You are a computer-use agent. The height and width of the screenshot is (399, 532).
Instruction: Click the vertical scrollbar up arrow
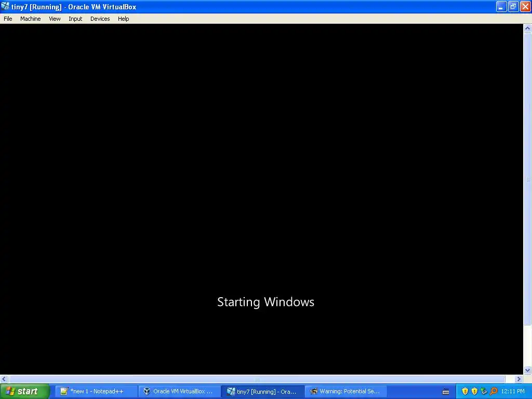527,29
